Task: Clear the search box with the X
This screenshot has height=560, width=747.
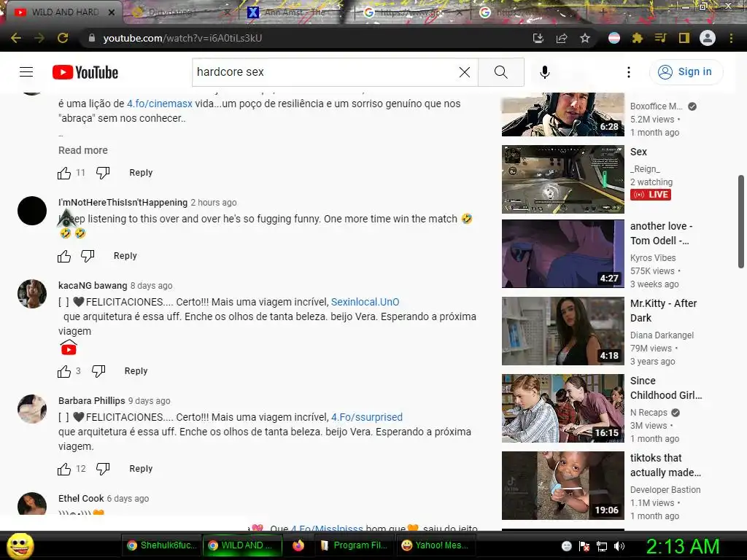Action: pos(465,72)
